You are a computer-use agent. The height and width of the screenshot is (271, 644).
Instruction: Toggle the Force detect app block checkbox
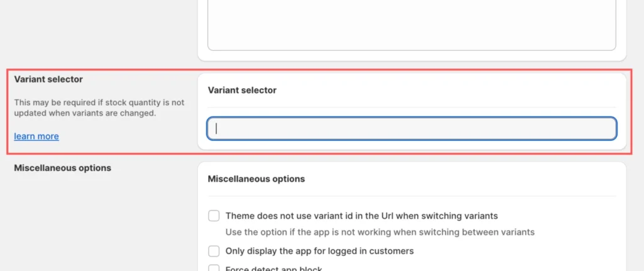(214, 268)
